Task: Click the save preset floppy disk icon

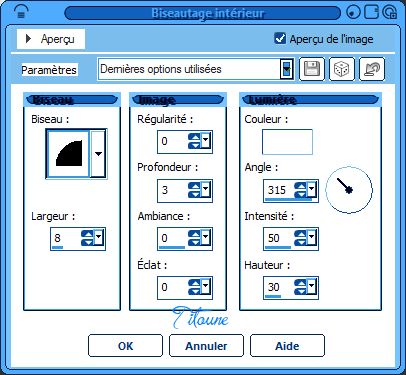Action: click(312, 69)
